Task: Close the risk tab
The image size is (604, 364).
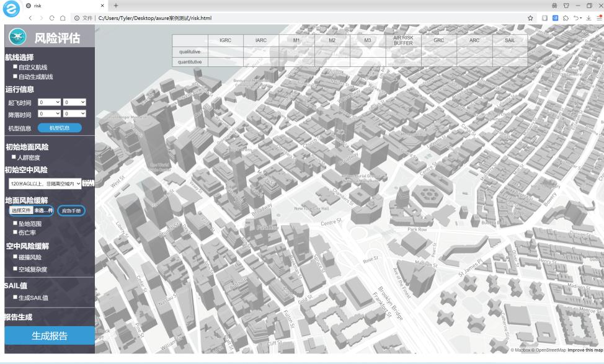Action: tap(102, 6)
